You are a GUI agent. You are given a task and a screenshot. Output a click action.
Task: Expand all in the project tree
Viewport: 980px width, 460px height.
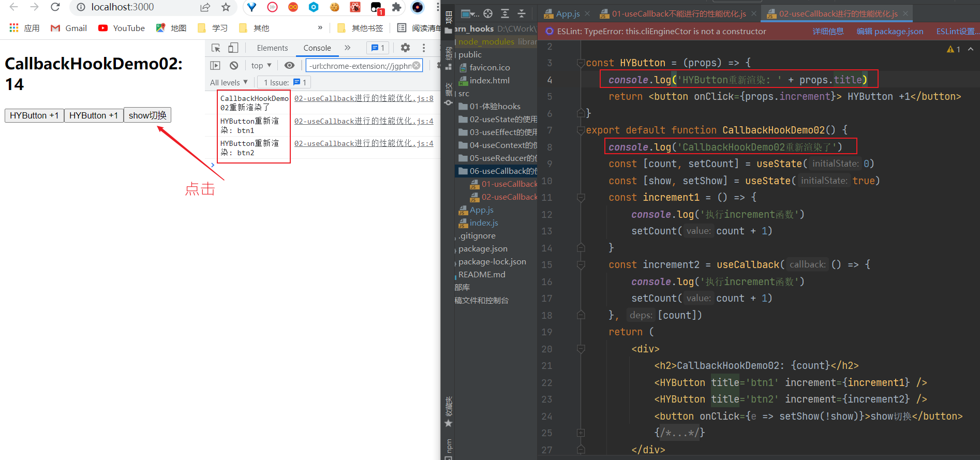[x=505, y=13]
